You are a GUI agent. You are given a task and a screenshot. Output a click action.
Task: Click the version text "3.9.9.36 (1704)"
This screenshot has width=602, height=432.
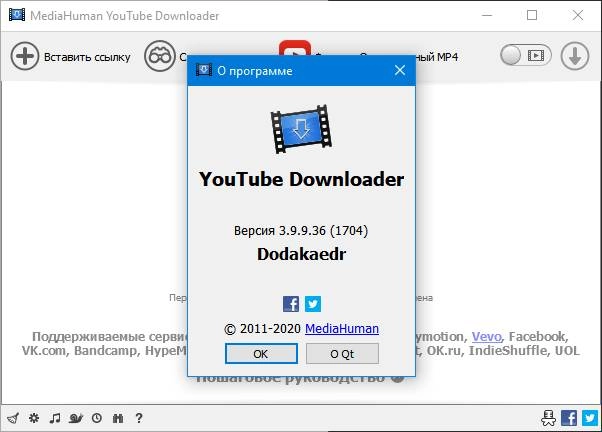tap(323, 231)
